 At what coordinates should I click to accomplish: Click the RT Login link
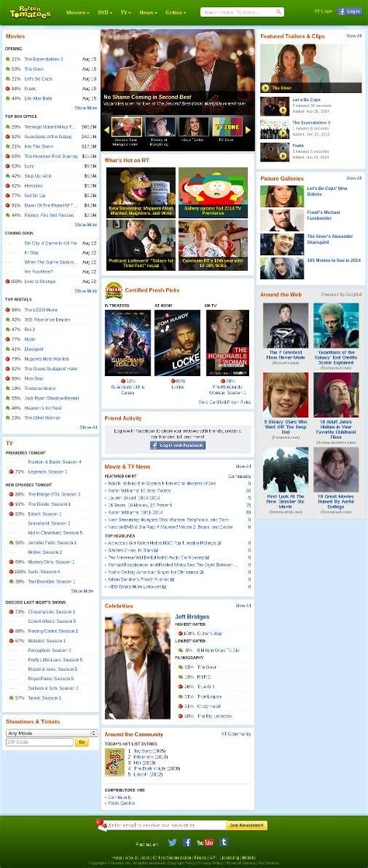323,11
